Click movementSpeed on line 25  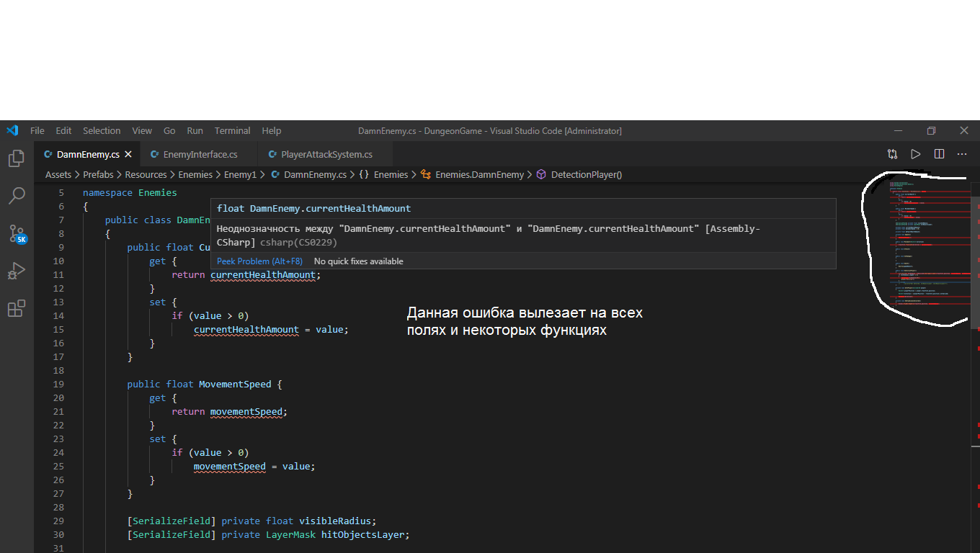(x=229, y=466)
